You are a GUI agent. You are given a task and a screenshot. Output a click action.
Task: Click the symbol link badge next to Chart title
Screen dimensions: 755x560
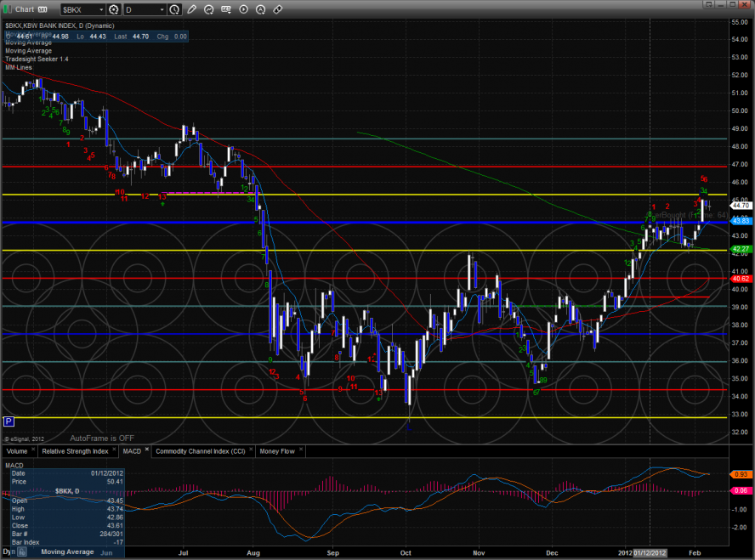pos(43,9)
